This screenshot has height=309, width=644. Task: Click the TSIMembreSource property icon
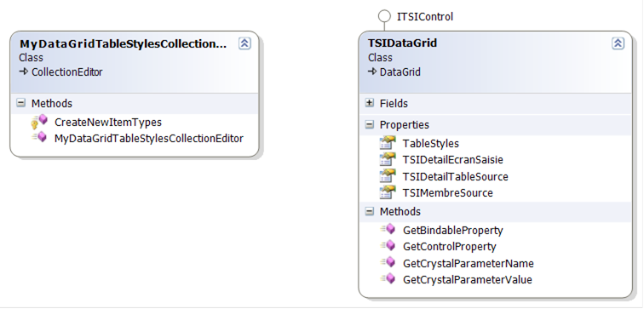click(388, 193)
